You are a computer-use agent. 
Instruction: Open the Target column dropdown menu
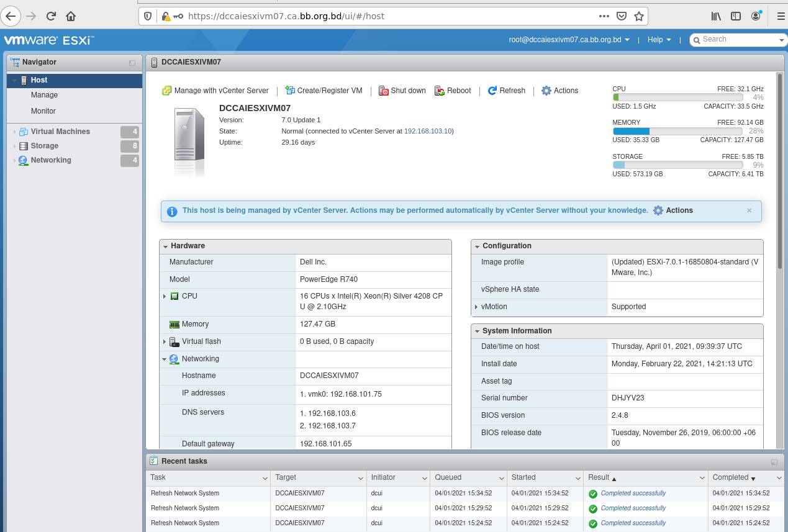click(361, 479)
